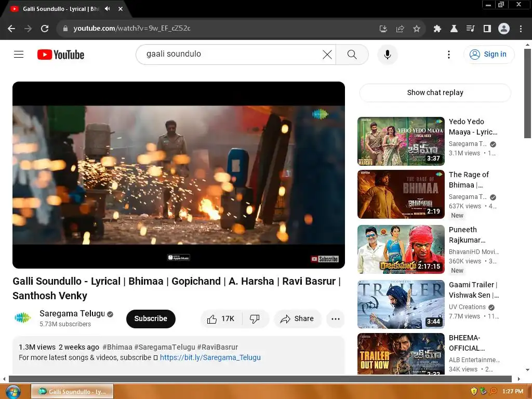This screenshot has width=532, height=399.
Task: Open the bit.ly/Saregama_Telugu link
Action: [x=210, y=357]
